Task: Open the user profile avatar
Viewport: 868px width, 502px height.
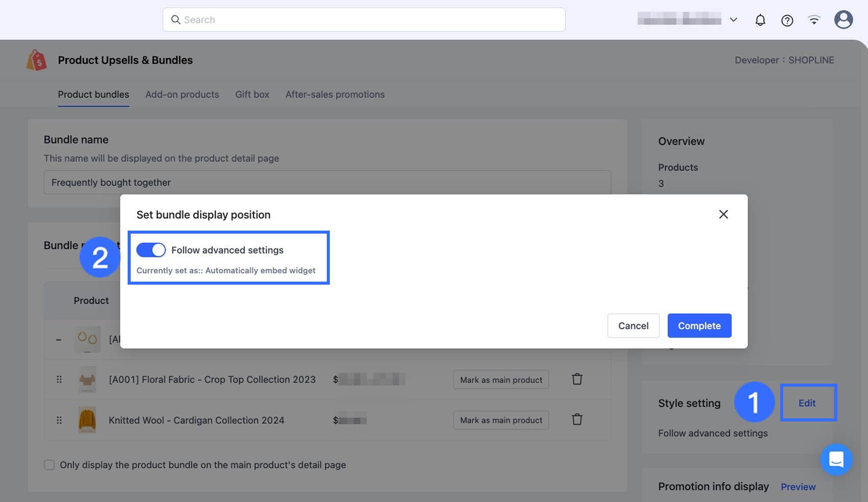Action: [843, 20]
